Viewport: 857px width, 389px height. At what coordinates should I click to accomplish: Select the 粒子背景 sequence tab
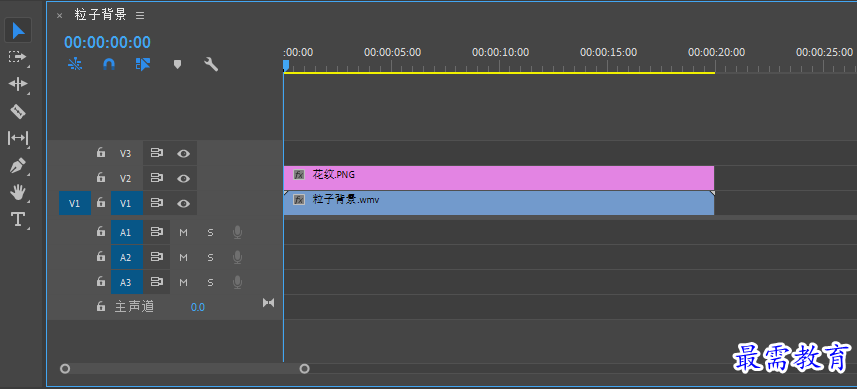(101, 15)
